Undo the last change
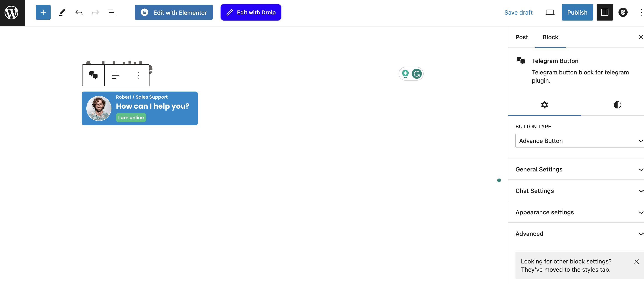Image resolution: width=644 pixels, height=284 pixels. 79,12
